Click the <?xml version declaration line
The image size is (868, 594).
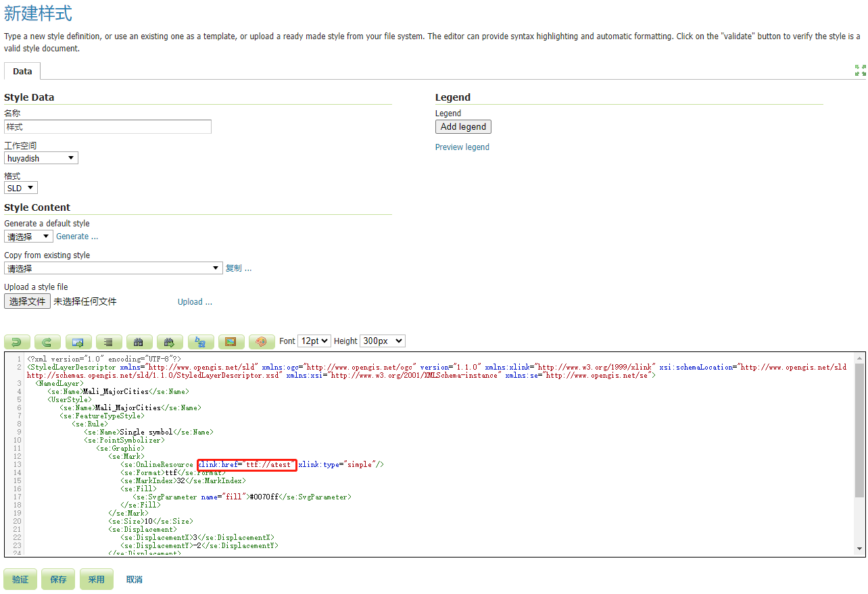[x=104, y=359]
